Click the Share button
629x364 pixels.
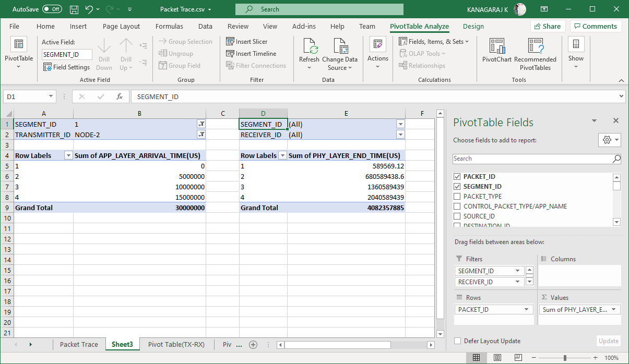(x=548, y=27)
